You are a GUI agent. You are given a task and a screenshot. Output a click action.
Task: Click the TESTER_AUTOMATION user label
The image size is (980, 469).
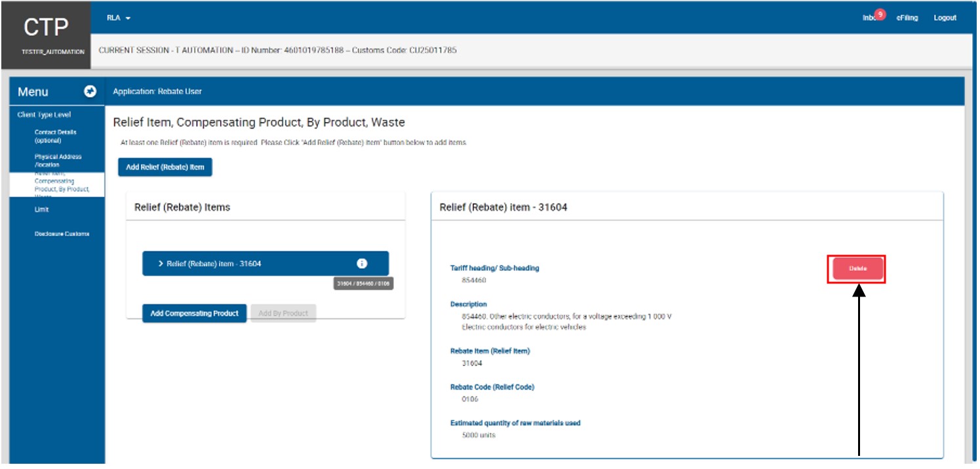pos(45,52)
